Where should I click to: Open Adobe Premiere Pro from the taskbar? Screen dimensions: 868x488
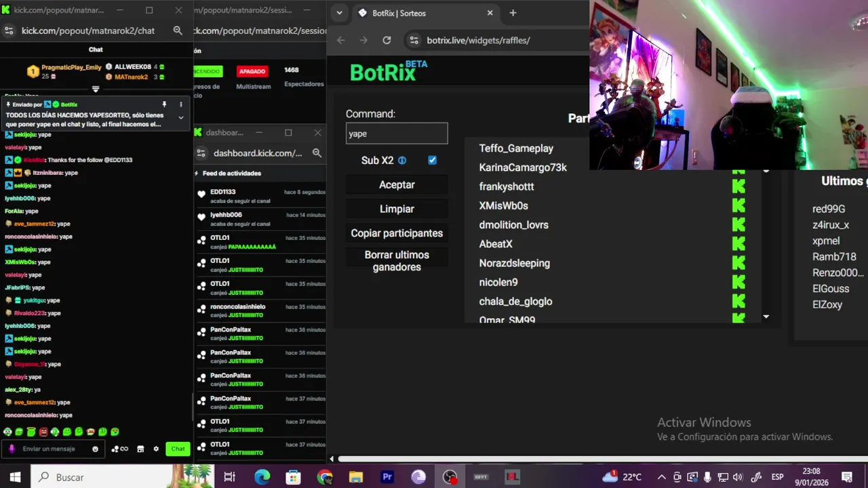[387, 477]
